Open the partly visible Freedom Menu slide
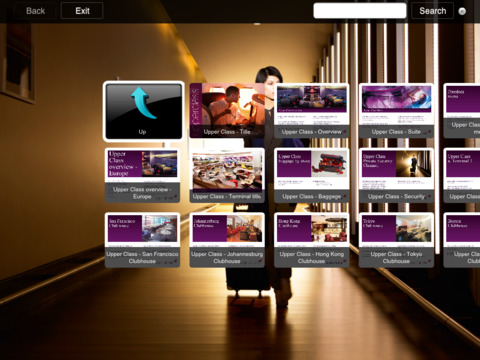The height and width of the screenshot is (360, 480). (462, 110)
